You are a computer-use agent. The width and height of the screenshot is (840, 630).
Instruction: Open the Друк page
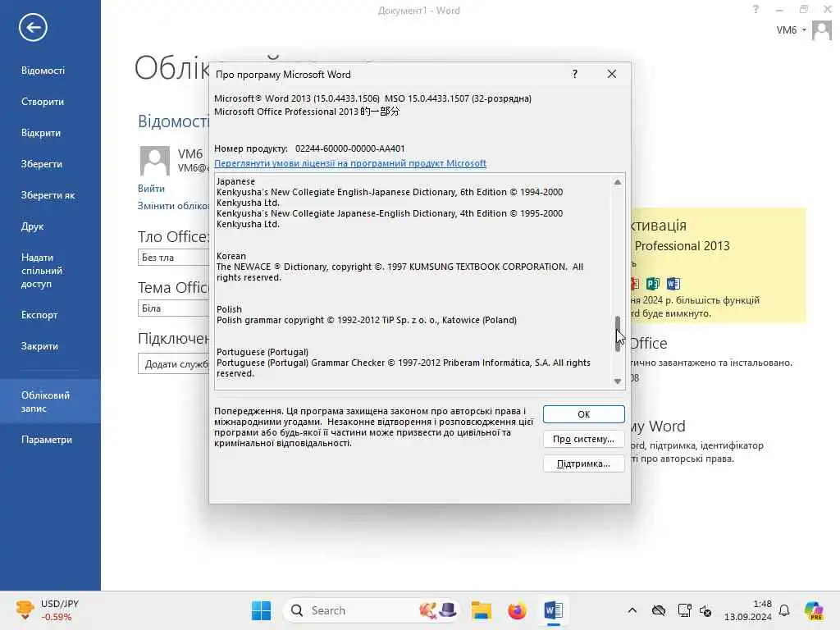point(32,226)
